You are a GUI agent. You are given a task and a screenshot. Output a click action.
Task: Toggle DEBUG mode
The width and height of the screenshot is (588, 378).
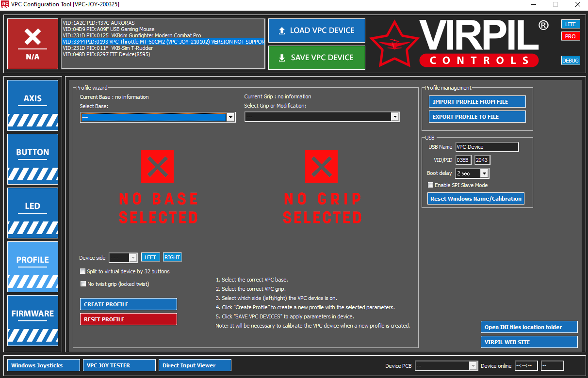point(571,61)
